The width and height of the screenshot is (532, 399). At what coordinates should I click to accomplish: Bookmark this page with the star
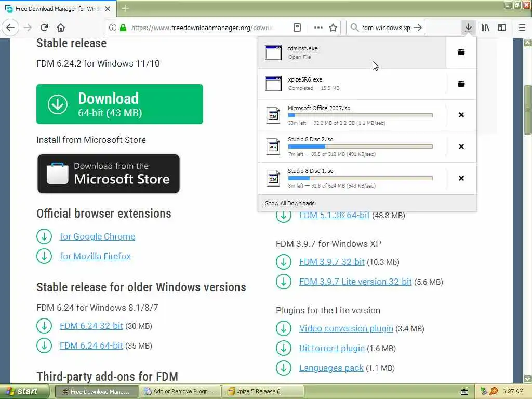[x=333, y=28]
